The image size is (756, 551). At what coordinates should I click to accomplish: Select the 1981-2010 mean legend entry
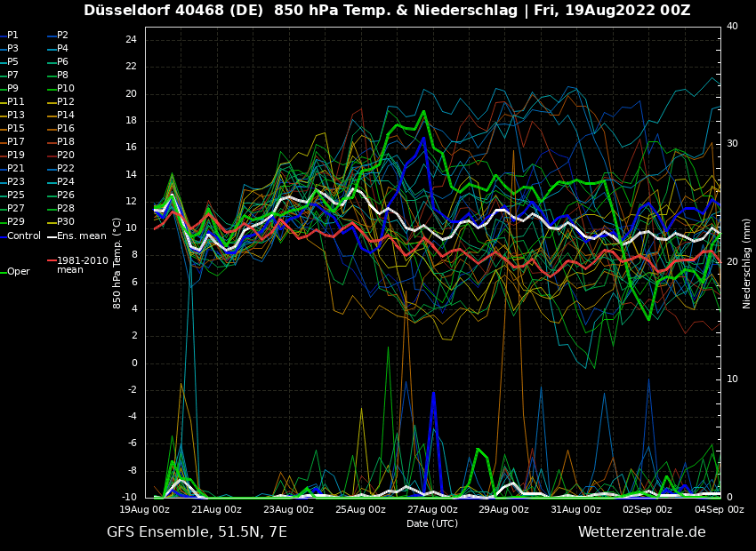[82, 265]
